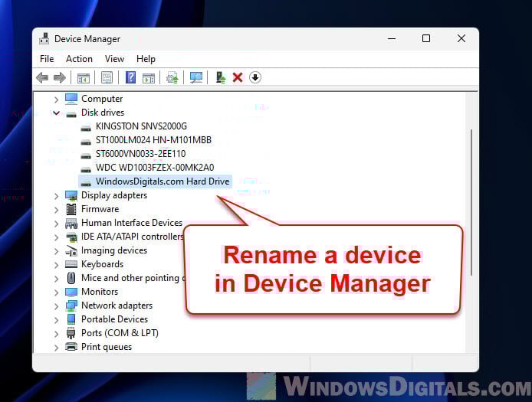
Task: Open the View menu
Action: (x=114, y=59)
